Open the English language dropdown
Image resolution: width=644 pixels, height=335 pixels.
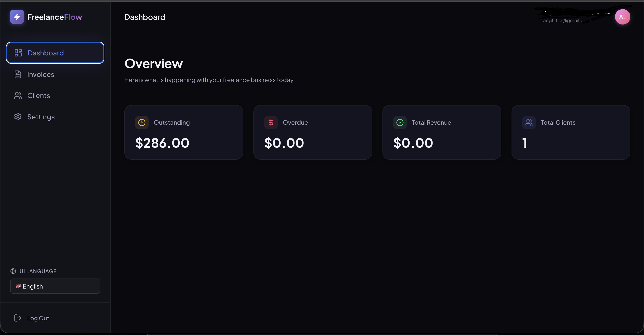[55, 286]
